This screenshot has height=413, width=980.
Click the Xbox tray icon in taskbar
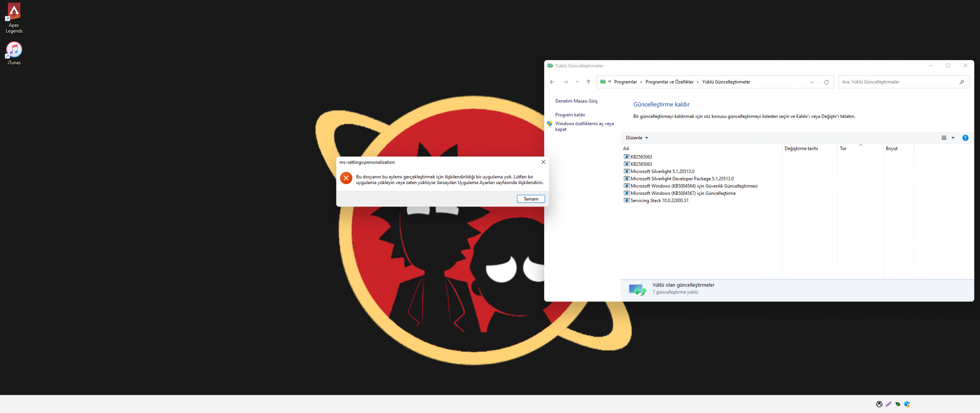[879, 404]
